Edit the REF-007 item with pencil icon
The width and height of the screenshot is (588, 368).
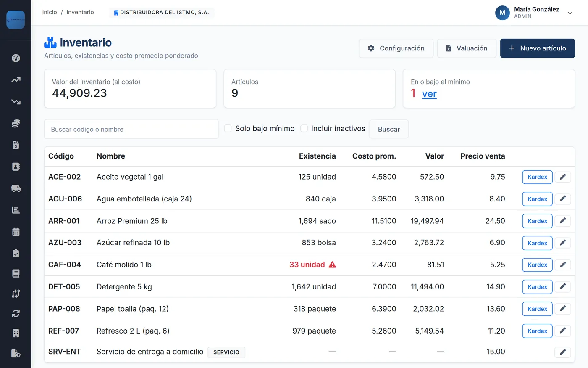[563, 331]
